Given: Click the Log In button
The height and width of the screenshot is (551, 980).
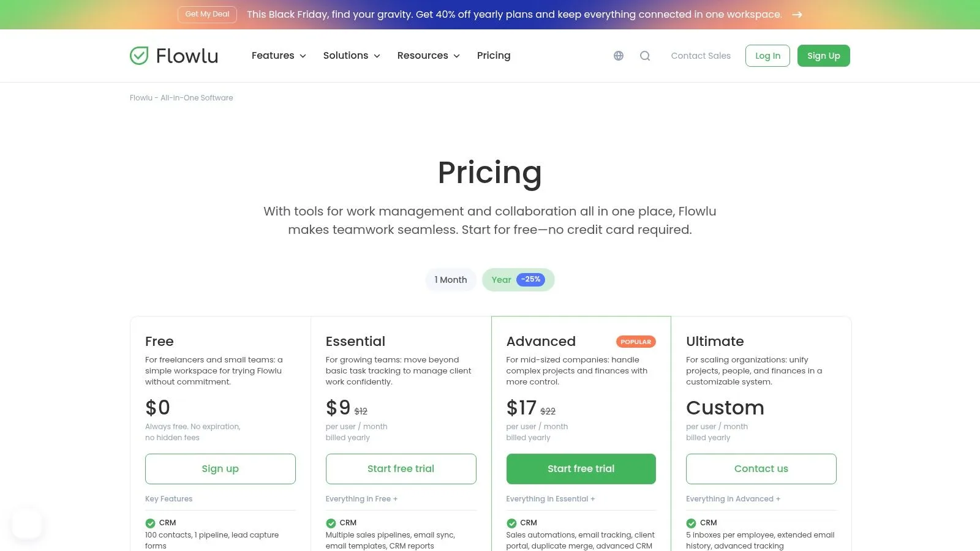Looking at the screenshot, I should [x=767, y=56].
